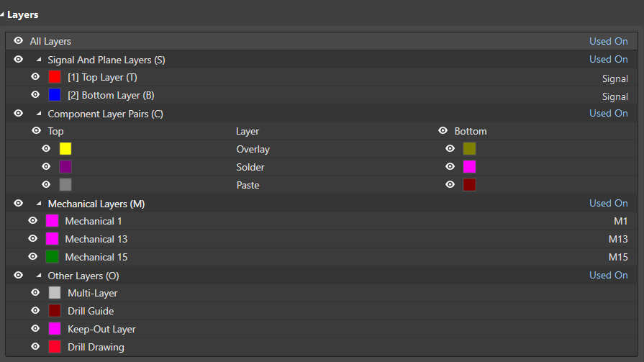Hide the bottom Paste layer
The height and width of the screenshot is (362, 644).
point(450,185)
